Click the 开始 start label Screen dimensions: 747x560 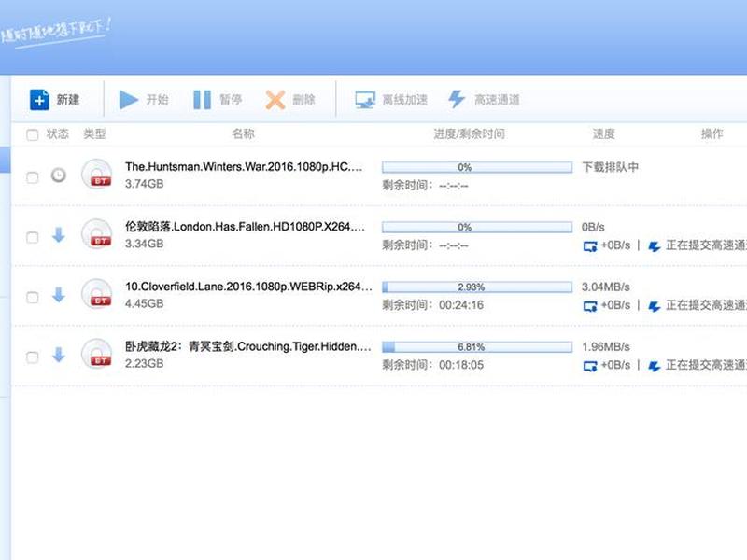coord(157,100)
